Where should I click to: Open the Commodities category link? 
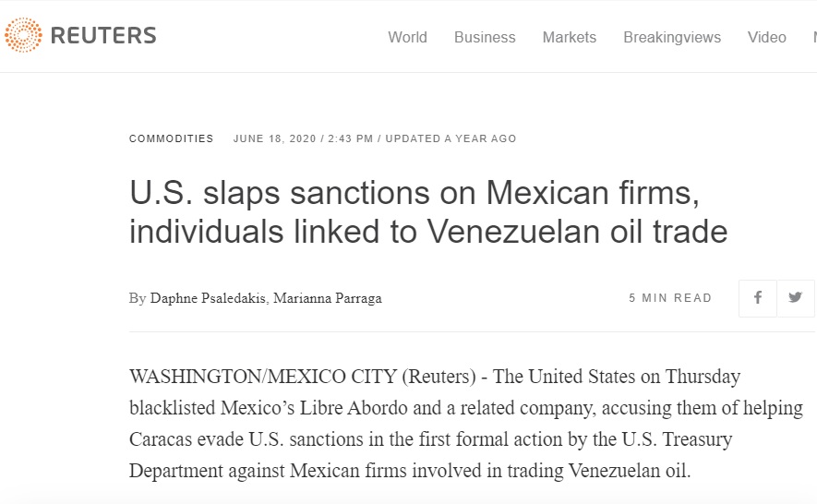171,139
